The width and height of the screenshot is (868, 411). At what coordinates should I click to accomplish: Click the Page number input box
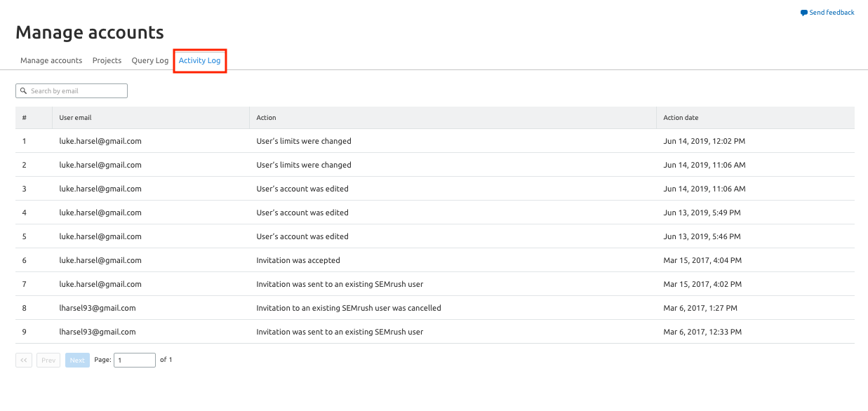135,360
